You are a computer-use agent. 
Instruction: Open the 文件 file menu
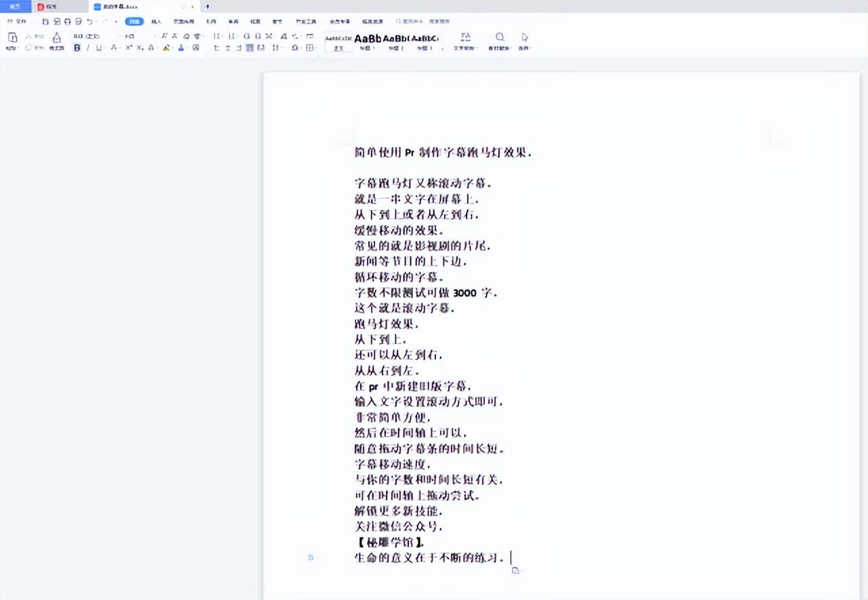18,22
